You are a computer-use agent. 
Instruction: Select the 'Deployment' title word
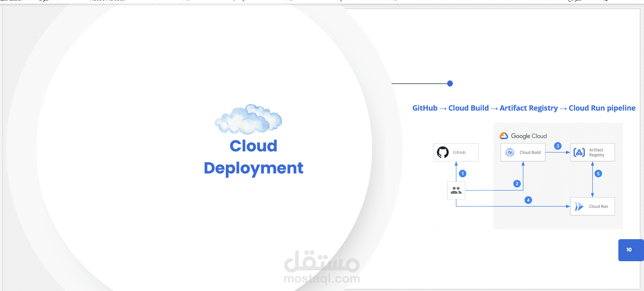pyautogui.click(x=254, y=168)
